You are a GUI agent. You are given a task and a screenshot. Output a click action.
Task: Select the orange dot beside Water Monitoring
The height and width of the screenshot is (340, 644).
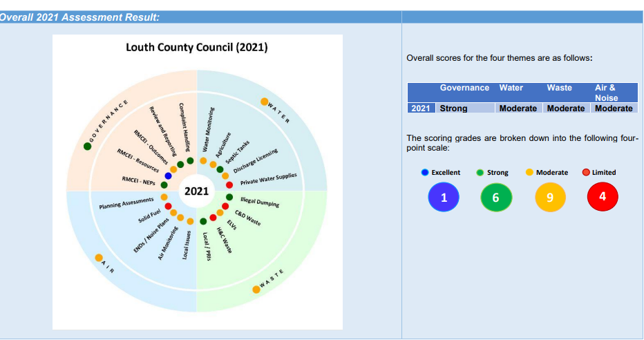click(203, 160)
